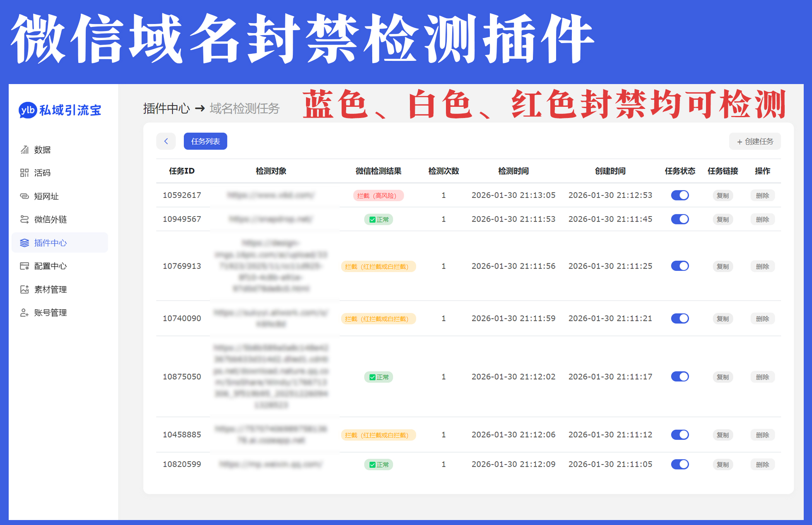Viewport: 812px width, 525px height.
Task: Click the back chevron beside 任务列表
Action: coord(166,141)
